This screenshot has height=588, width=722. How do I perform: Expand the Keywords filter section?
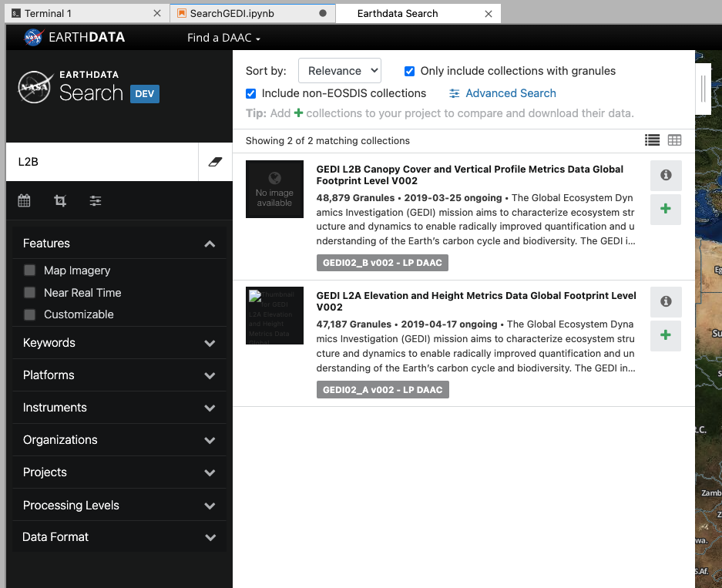(119, 343)
